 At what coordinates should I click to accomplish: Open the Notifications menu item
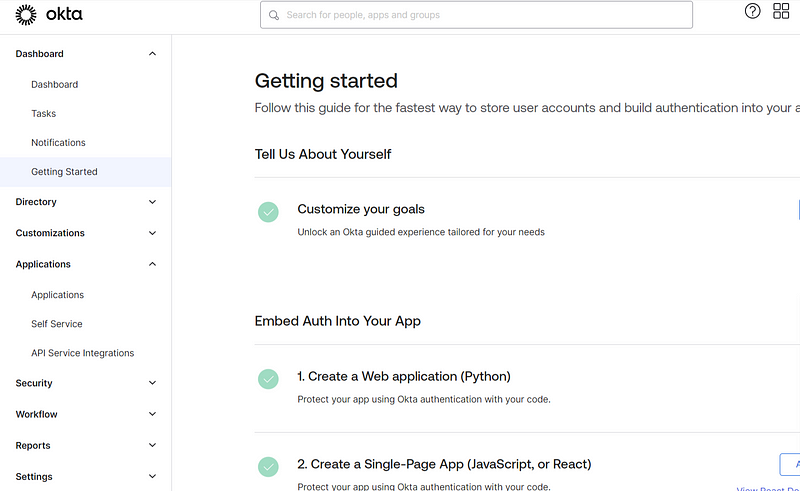click(58, 142)
